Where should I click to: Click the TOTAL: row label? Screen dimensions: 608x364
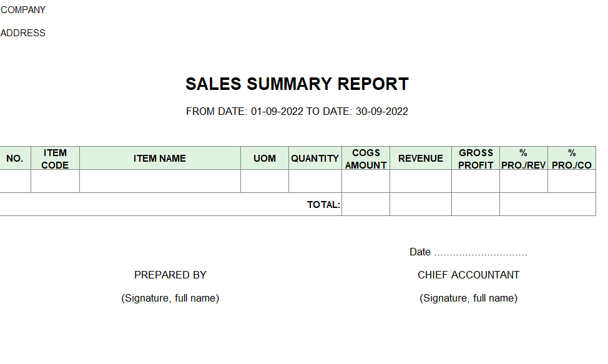(x=323, y=205)
